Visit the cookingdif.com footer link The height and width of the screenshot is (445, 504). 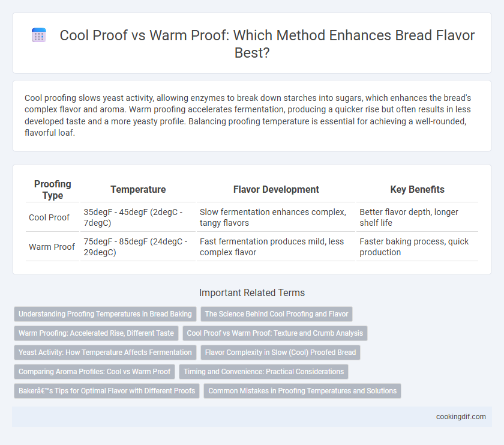tap(461, 417)
